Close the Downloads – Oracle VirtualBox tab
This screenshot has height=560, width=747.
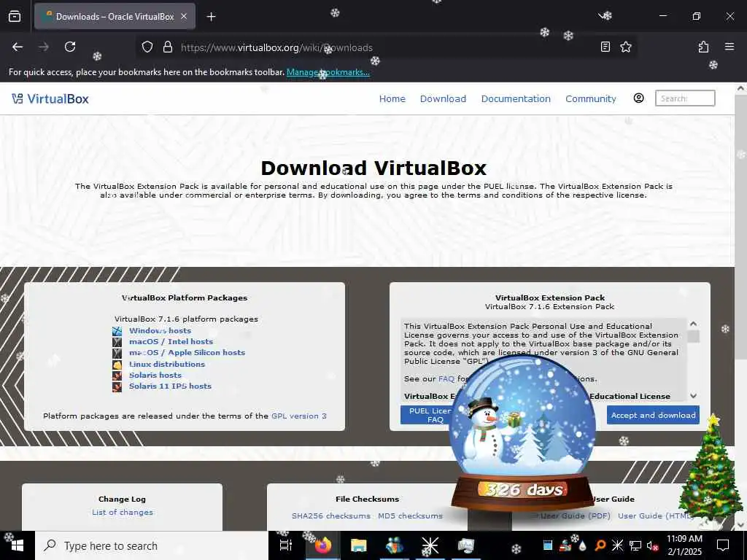(184, 16)
